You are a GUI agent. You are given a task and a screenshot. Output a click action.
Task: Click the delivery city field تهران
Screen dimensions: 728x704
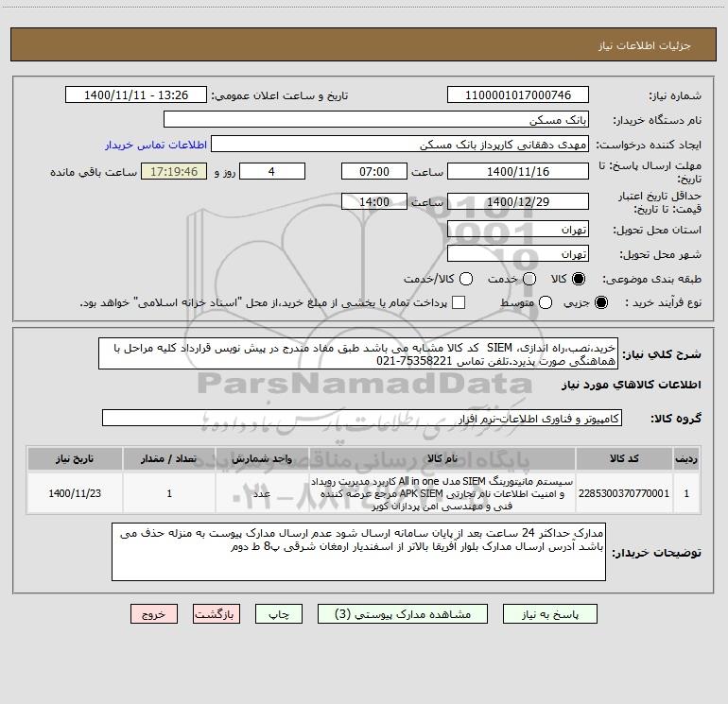click(x=518, y=253)
